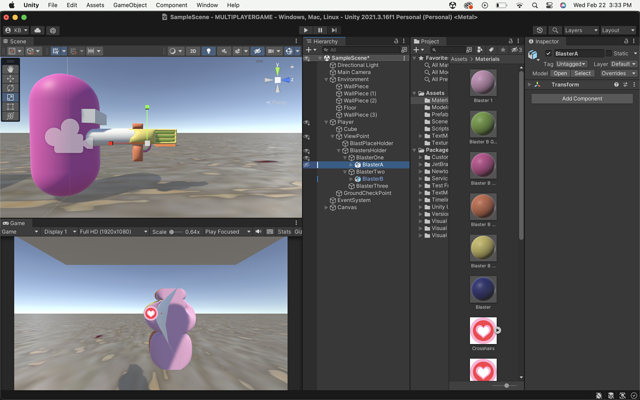Click the Pause button
The image size is (640, 400).
tap(320, 30)
